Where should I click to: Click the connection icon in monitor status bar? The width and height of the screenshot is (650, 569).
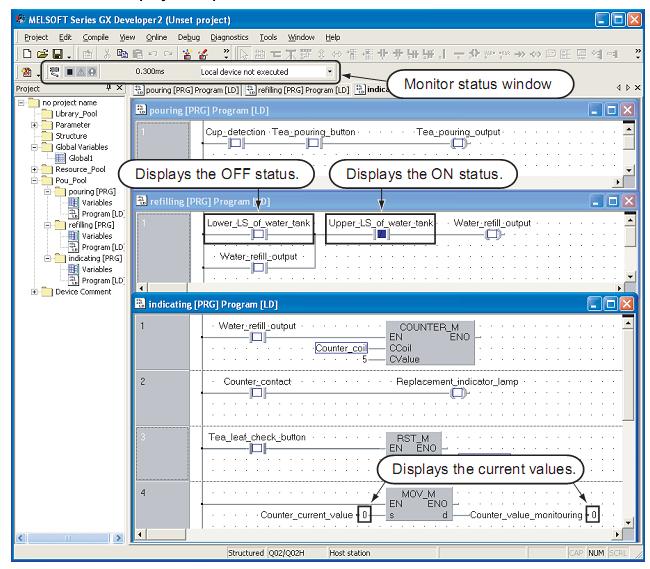[x=53, y=73]
